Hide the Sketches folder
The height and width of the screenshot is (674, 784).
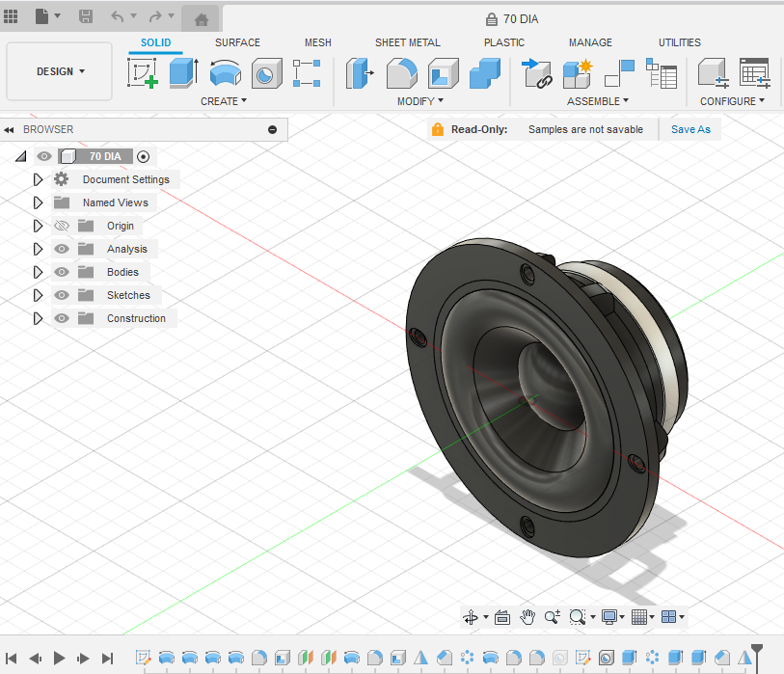coord(62,295)
